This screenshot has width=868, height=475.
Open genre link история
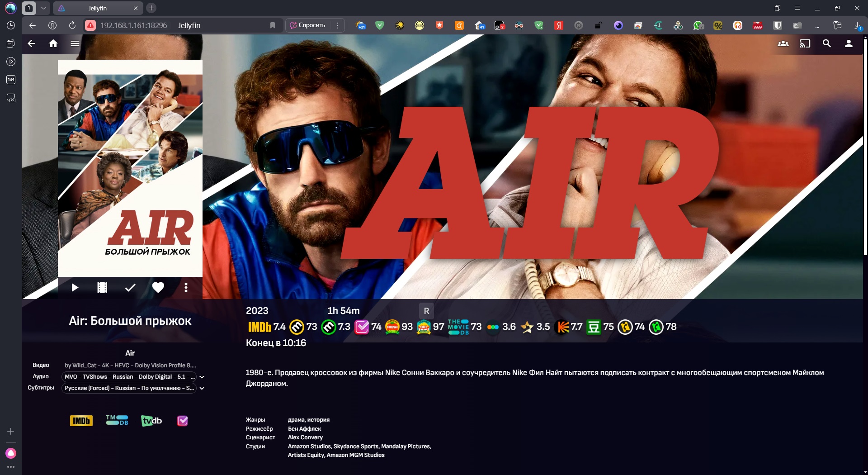click(318, 420)
